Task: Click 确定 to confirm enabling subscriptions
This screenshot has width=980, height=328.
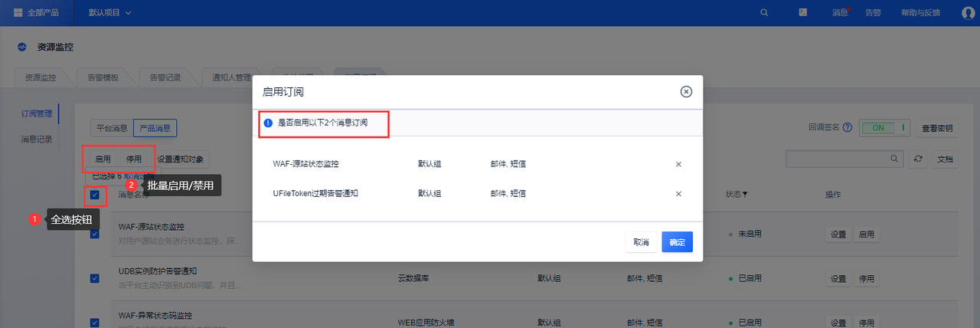Action: [x=678, y=242]
